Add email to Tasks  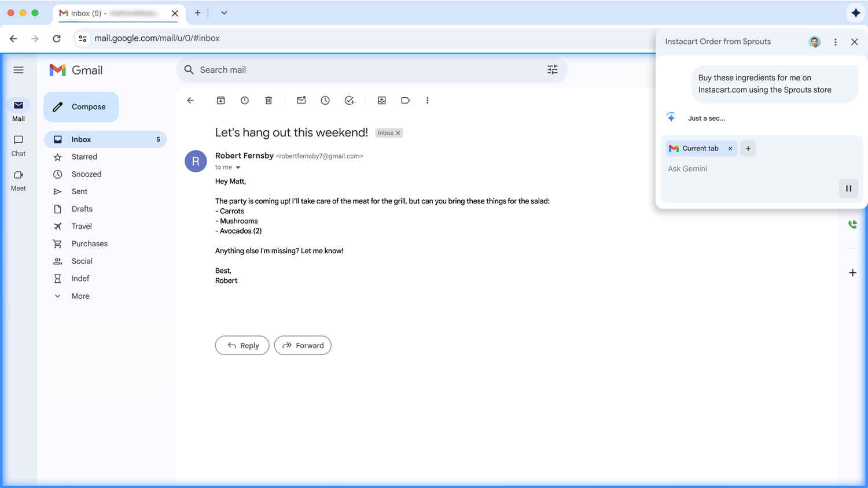tap(349, 101)
